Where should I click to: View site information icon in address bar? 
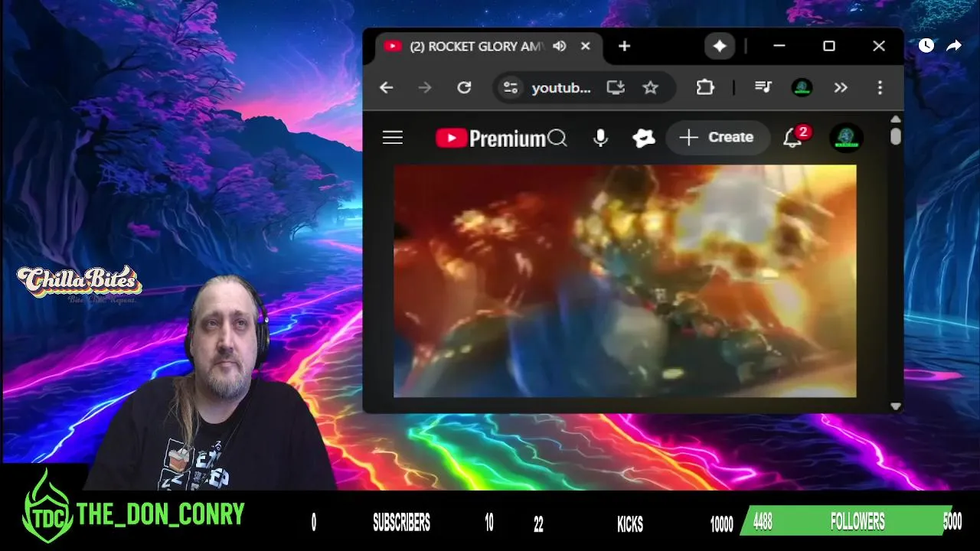coord(511,88)
